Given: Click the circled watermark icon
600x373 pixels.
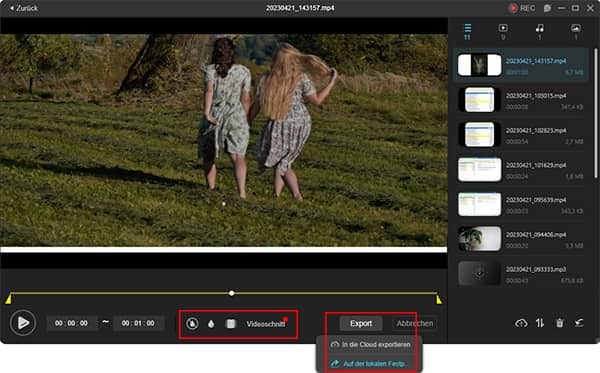Looking at the screenshot, I should coord(192,324).
